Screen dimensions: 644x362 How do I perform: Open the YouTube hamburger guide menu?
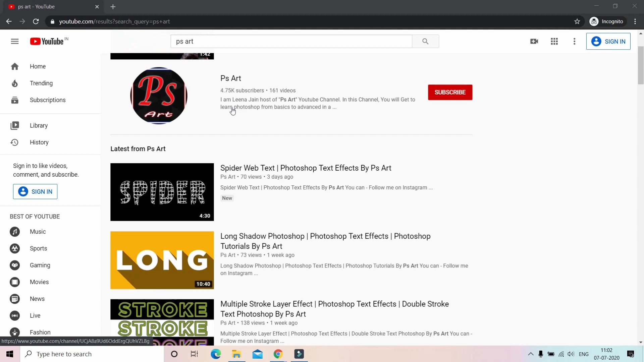click(15, 41)
